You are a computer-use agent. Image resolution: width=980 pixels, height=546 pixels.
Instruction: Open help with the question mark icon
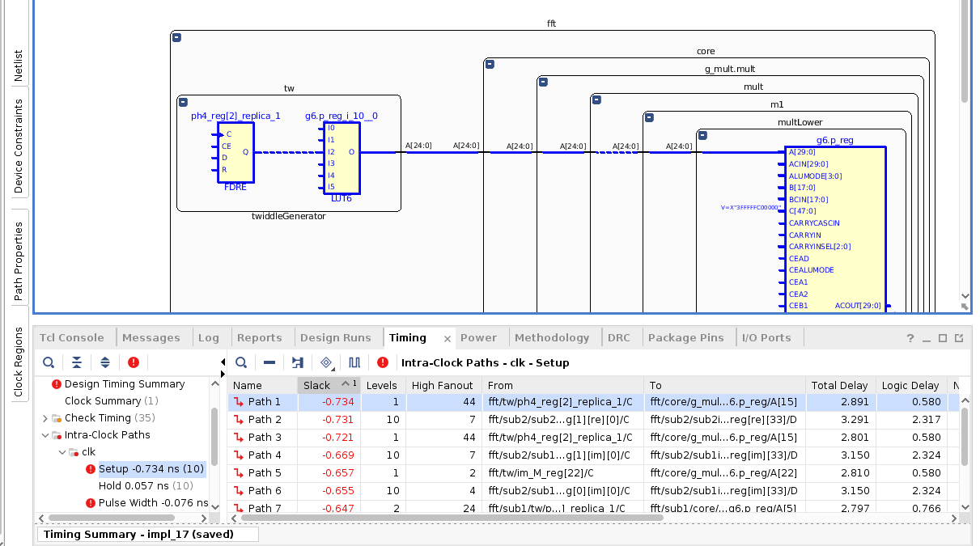point(910,338)
